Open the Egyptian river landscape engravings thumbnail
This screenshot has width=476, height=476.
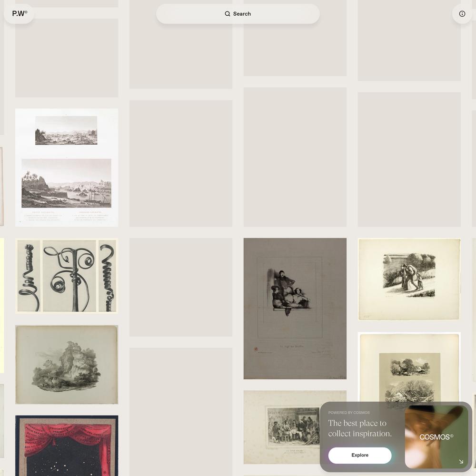click(x=67, y=168)
